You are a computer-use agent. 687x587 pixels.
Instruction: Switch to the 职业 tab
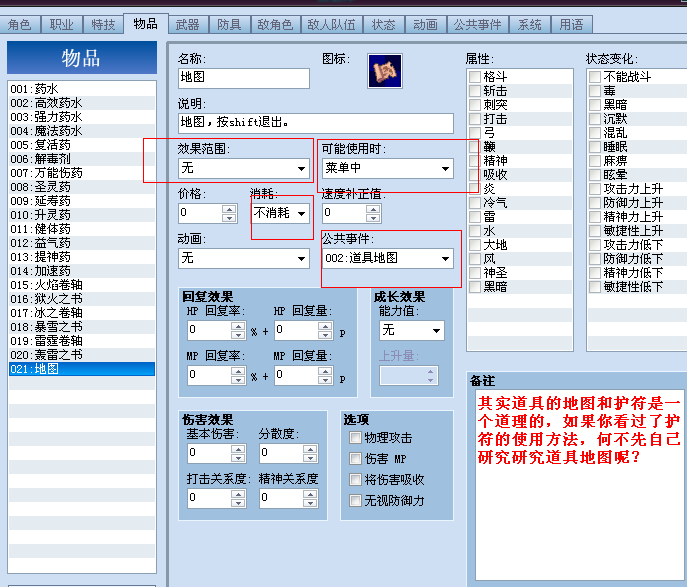coord(61,25)
